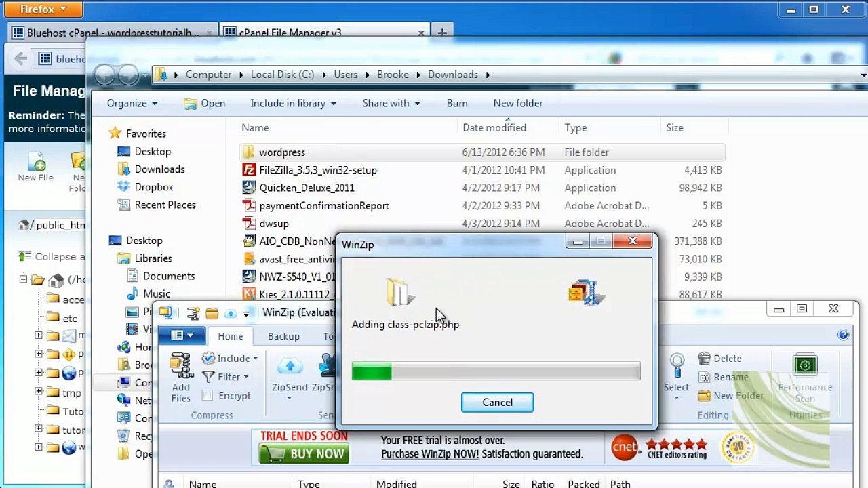Click Delete in the Editing group
The image size is (868, 488).
(x=719, y=359)
